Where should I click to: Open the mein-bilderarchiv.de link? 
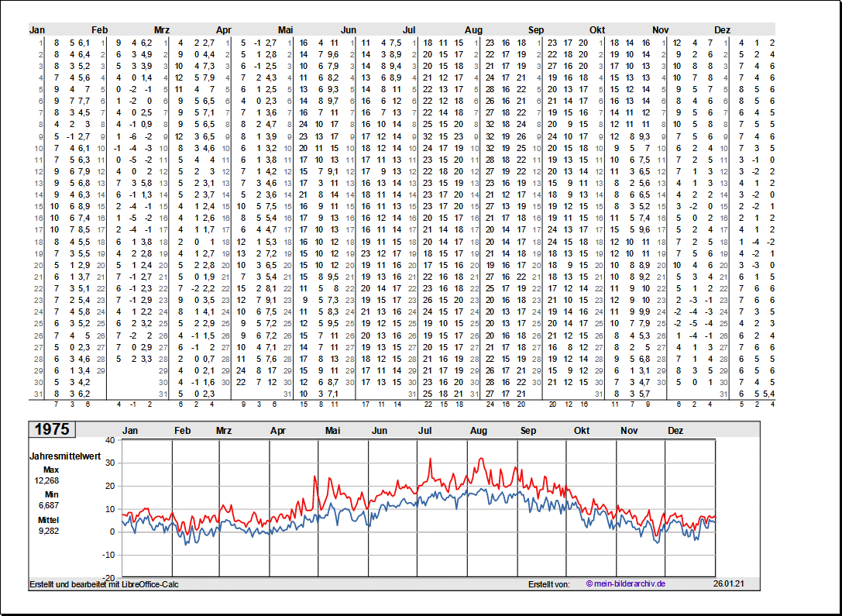tap(625, 583)
